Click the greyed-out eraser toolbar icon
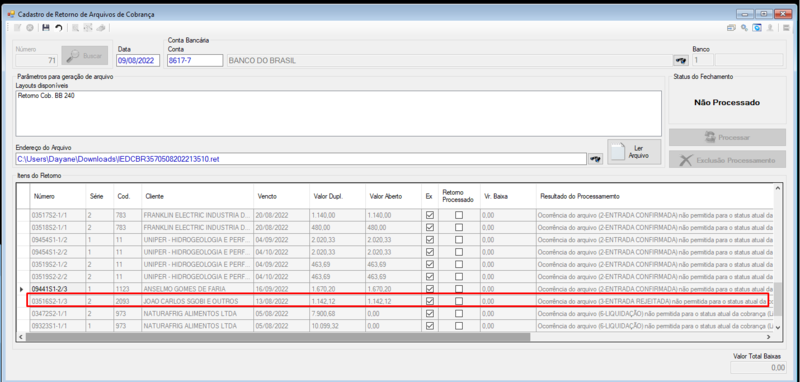 [x=101, y=28]
